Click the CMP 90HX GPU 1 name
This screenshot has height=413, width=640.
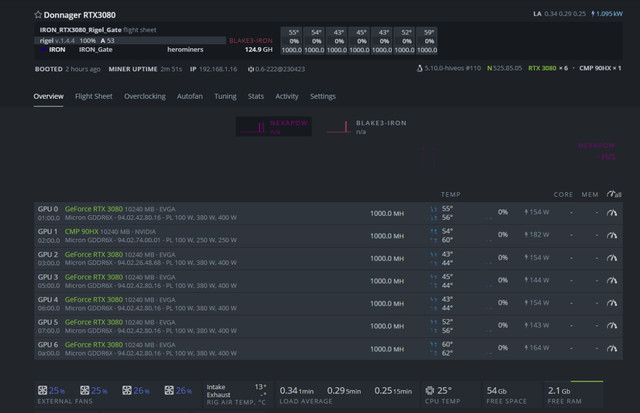(81, 231)
